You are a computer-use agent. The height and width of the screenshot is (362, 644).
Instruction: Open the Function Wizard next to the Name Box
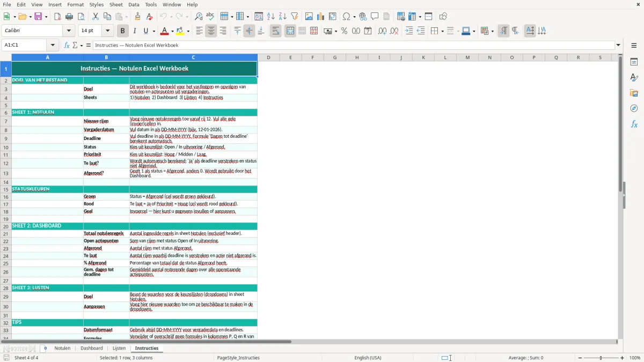click(x=67, y=45)
